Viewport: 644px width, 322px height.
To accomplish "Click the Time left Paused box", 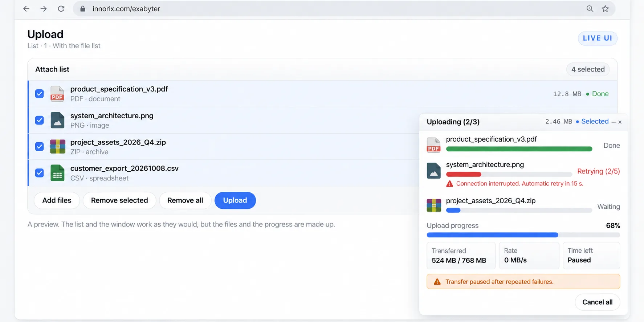I will click(591, 256).
